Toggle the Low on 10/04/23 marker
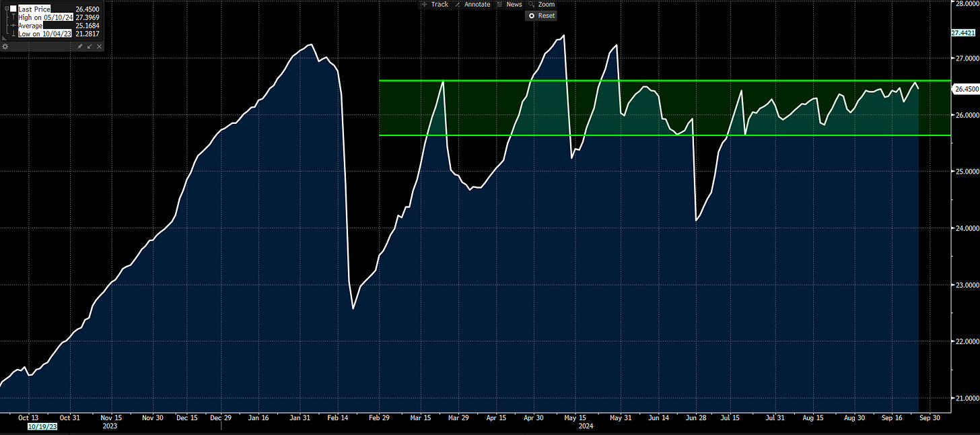Screen dimensions: 980x435 [x=13, y=34]
